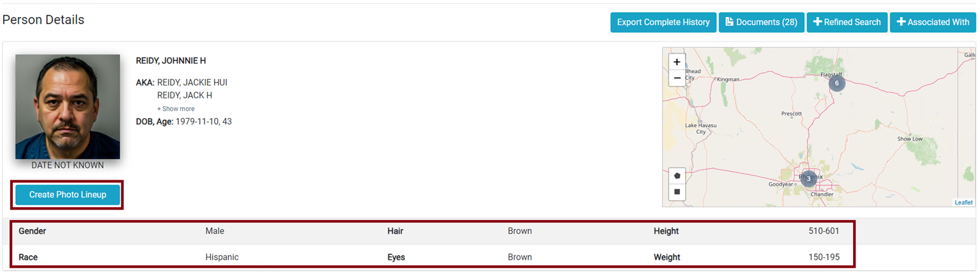
Task: Zoom in on the map
Action: pos(677,62)
